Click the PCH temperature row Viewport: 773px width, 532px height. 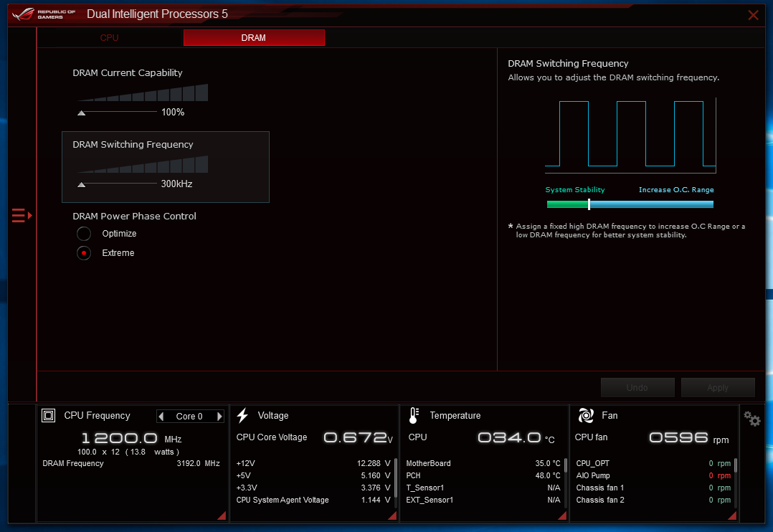483,476
